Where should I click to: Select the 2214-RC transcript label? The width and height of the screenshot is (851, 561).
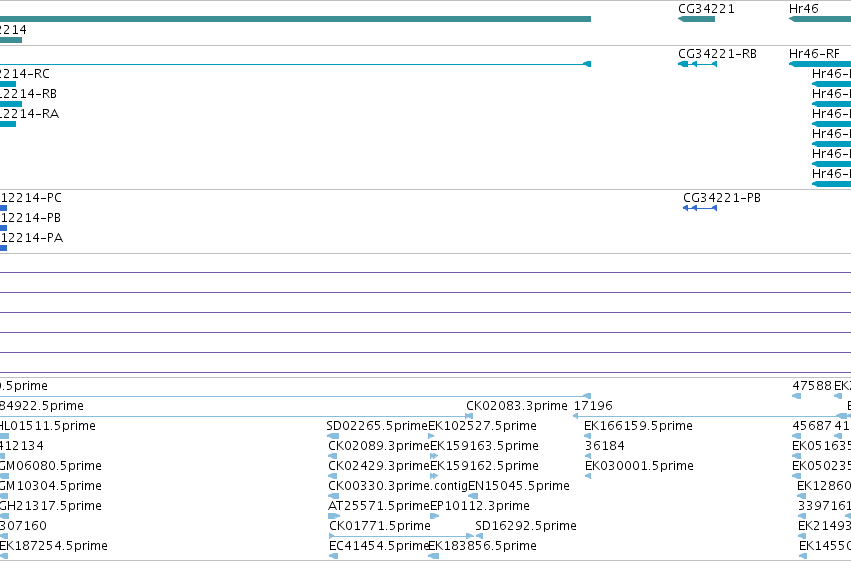click(24, 74)
